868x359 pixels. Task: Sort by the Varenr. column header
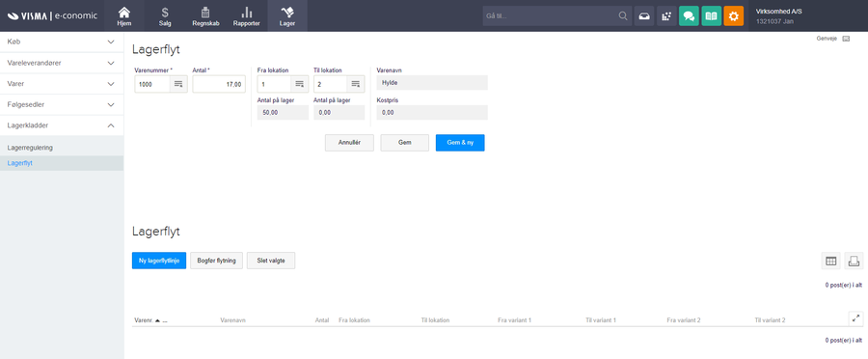143,320
